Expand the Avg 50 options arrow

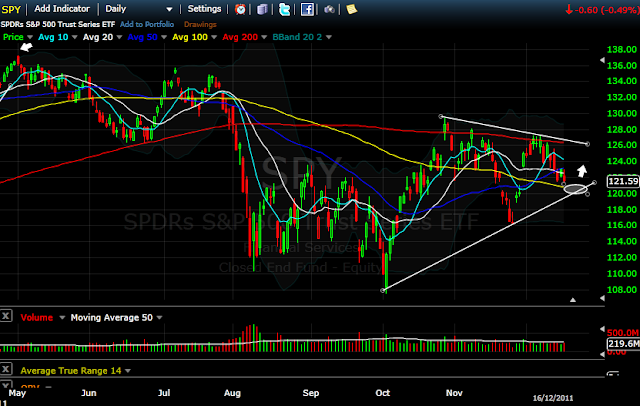(x=164, y=37)
